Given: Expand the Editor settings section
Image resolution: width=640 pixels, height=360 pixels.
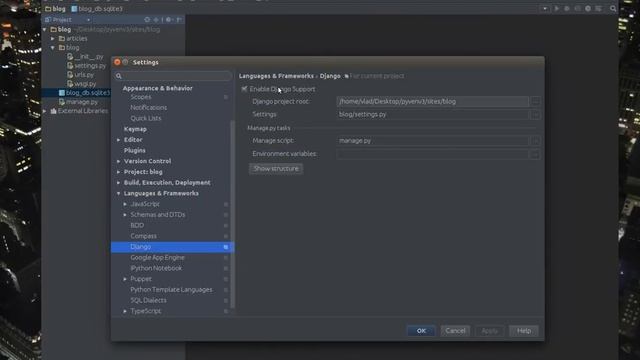Looking at the screenshot, I should pyautogui.click(x=118, y=140).
